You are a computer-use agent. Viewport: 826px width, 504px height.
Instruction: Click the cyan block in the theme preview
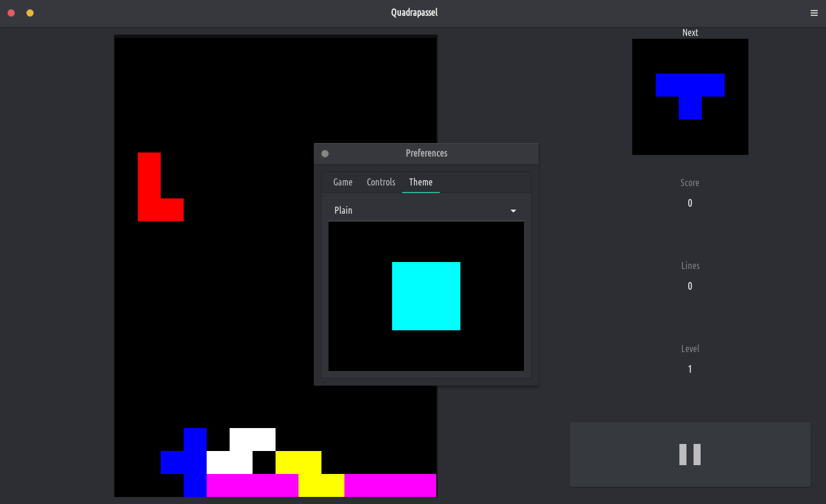(426, 296)
